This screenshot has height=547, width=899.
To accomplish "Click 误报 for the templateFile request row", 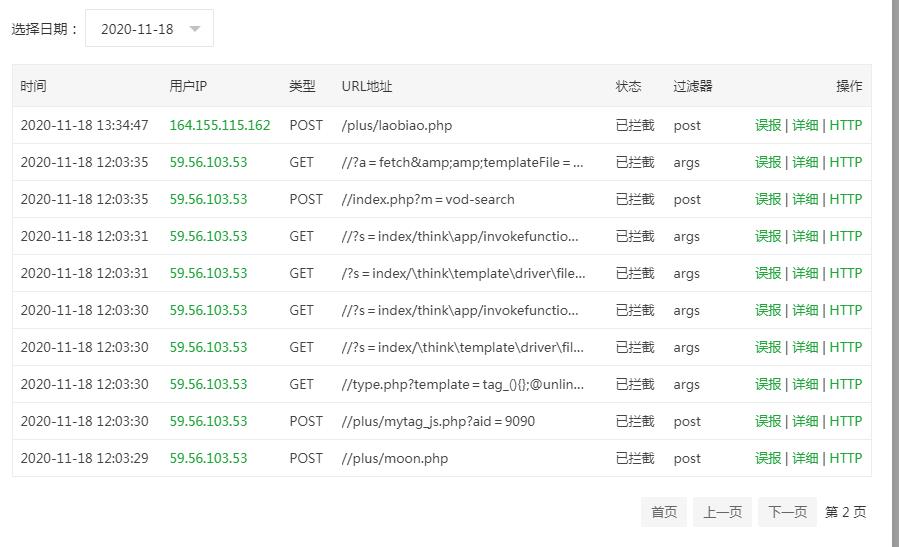I will [768, 162].
